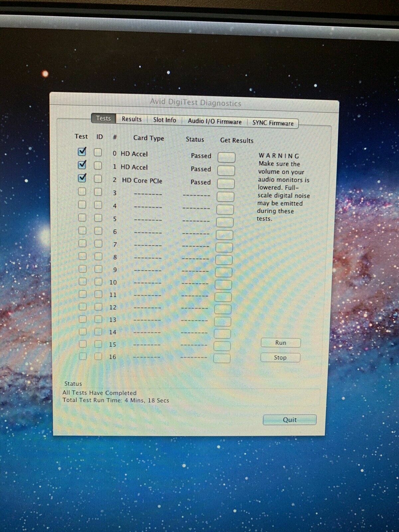399x532 pixels.
Task: Get results for slot 1 HD Accel
Action: (226, 171)
